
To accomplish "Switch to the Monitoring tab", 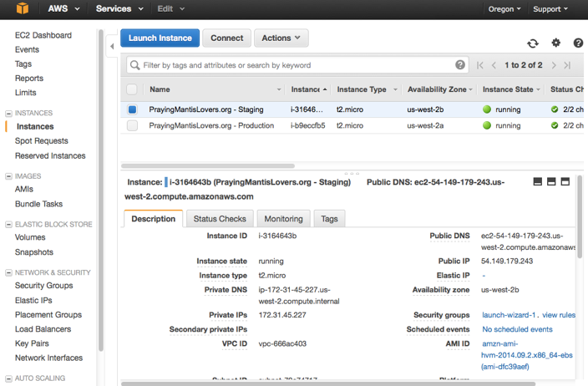I will [x=283, y=219].
